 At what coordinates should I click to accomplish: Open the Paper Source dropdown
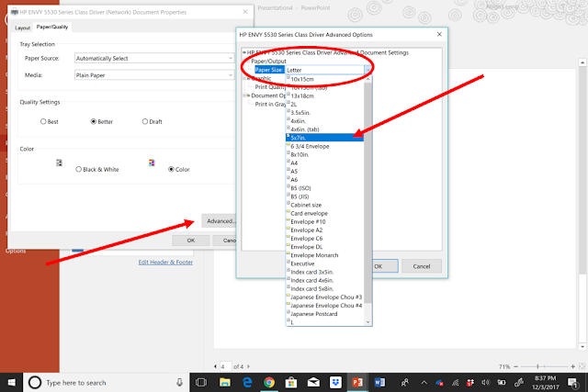pyautogui.click(x=154, y=58)
